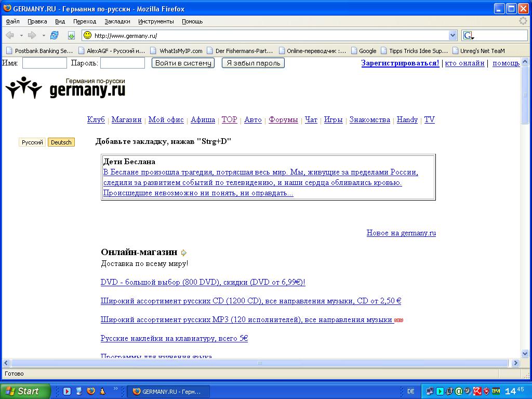
Task: Switch site language to Deutsch
Action: click(x=61, y=142)
